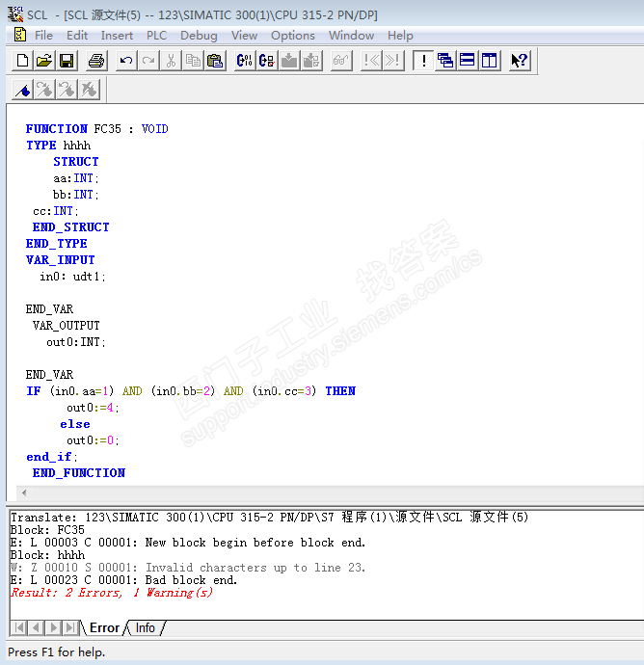Click the 'FUNCTION FC35 : VOID' code line

96,128
